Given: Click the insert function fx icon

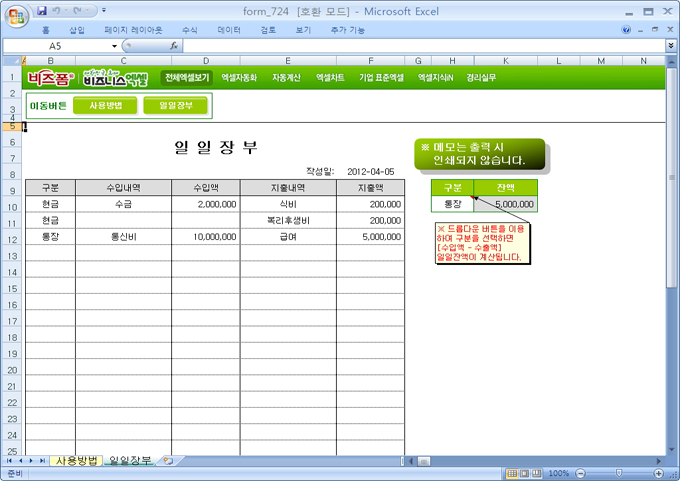Looking at the screenshot, I should (x=174, y=46).
